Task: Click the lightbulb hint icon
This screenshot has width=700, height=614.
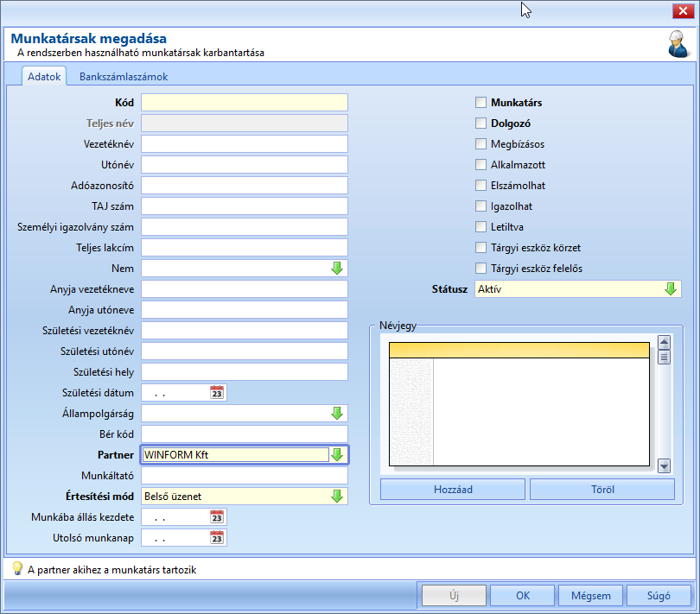Action: point(17,568)
